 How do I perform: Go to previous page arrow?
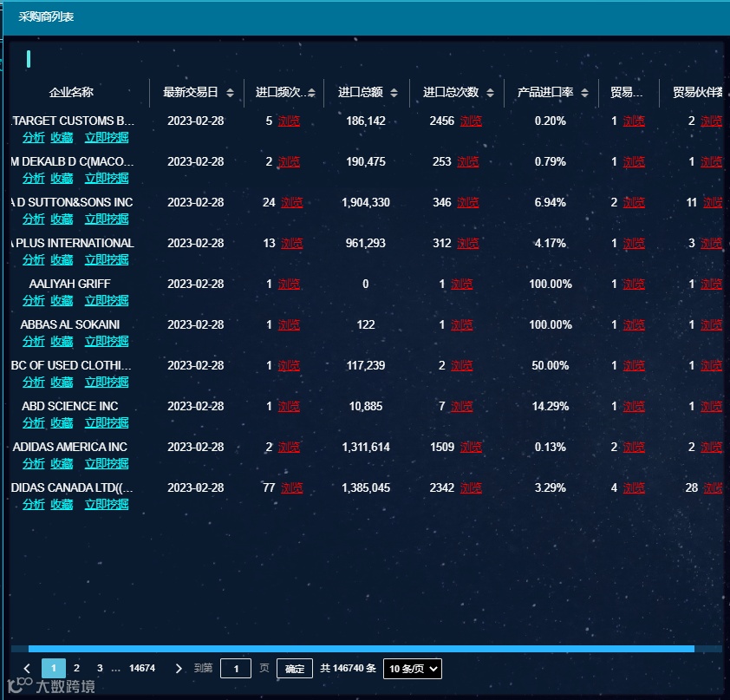(27, 668)
